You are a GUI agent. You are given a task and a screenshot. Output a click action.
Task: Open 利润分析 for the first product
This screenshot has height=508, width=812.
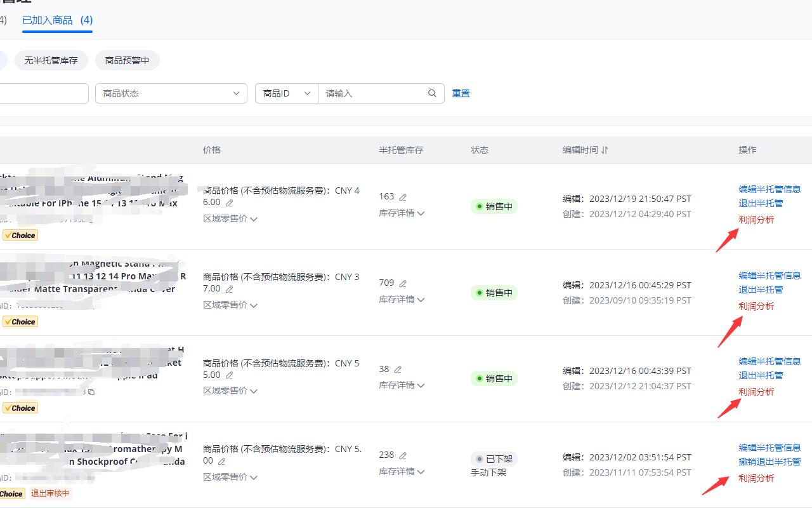tap(756, 220)
